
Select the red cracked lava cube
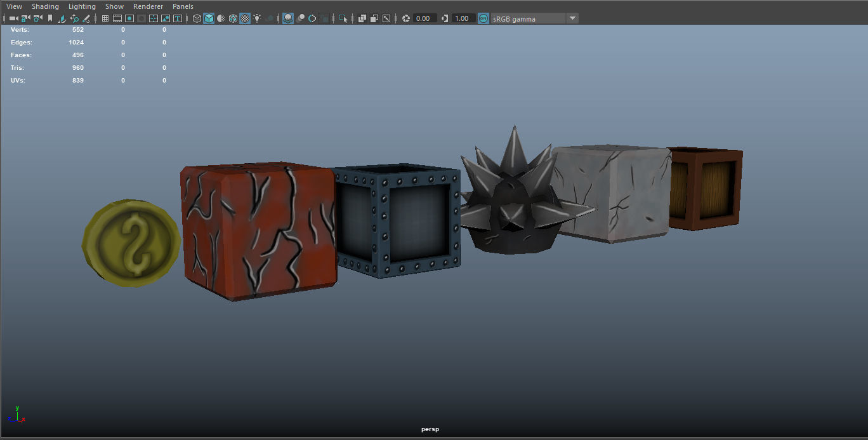[259, 231]
